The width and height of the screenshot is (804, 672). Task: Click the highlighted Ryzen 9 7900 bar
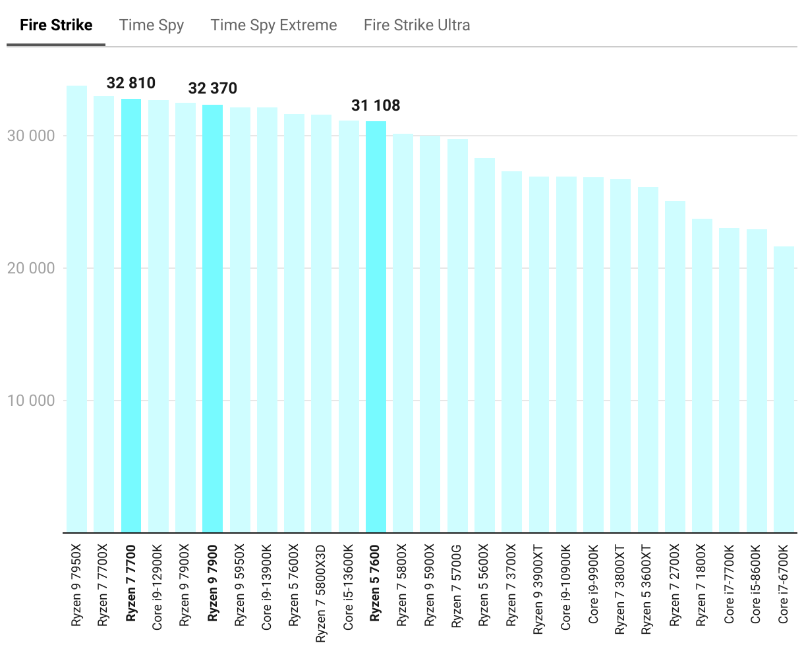point(212,318)
